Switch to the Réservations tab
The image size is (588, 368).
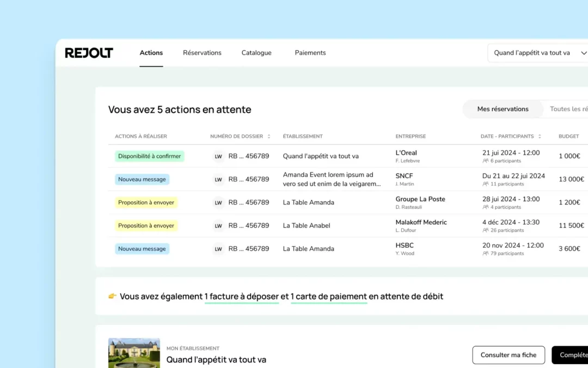point(202,53)
